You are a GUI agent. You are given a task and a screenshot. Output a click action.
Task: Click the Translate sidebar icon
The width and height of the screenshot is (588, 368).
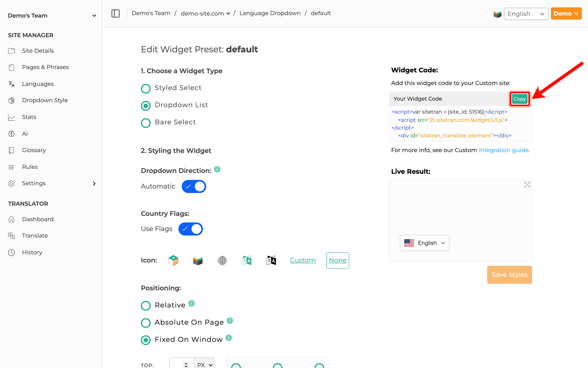point(11,236)
